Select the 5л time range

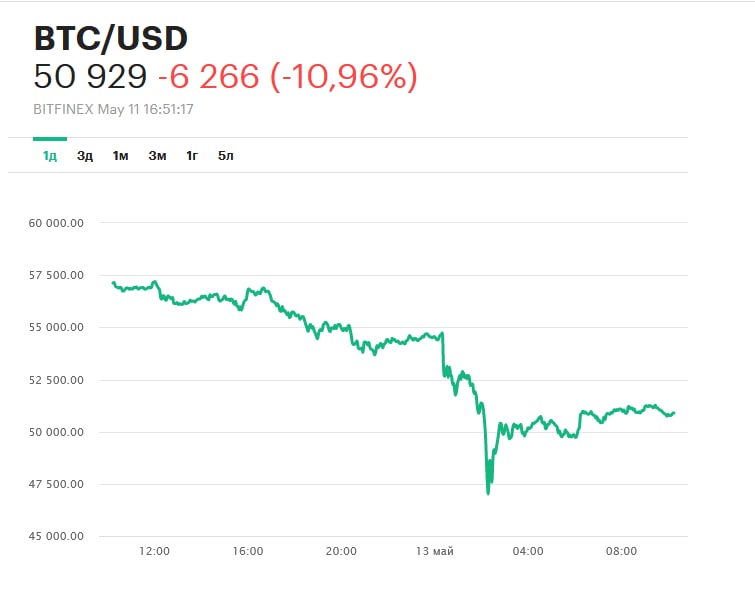click(226, 155)
